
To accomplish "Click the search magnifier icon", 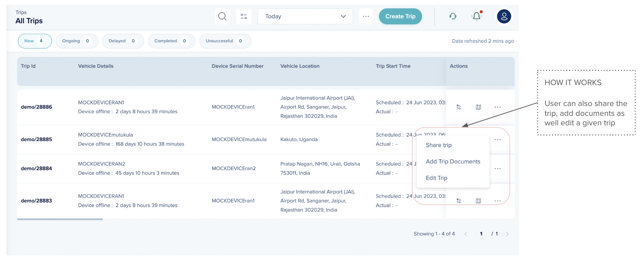I will click(x=222, y=16).
